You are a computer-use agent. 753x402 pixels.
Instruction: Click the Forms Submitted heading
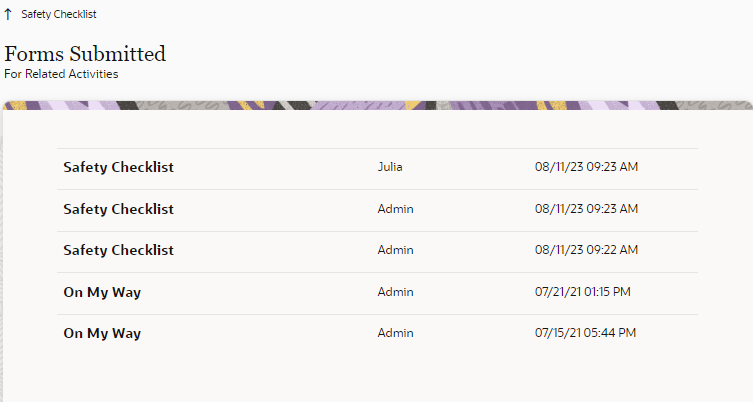pyautogui.click(x=85, y=54)
